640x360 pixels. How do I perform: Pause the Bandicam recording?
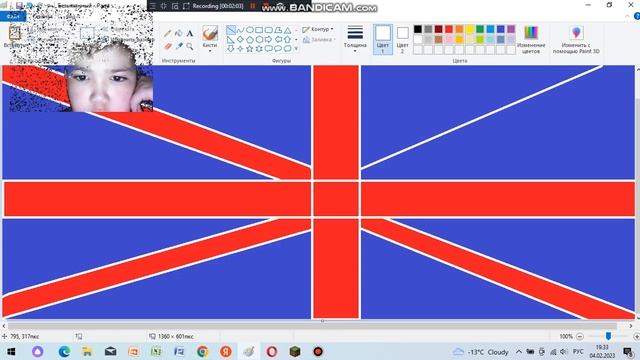[253, 6]
